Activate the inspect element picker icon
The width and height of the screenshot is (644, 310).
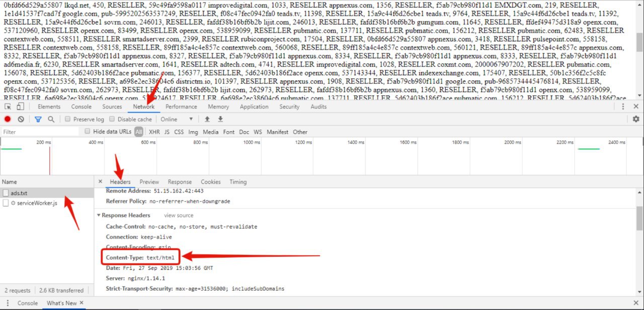[8, 107]
